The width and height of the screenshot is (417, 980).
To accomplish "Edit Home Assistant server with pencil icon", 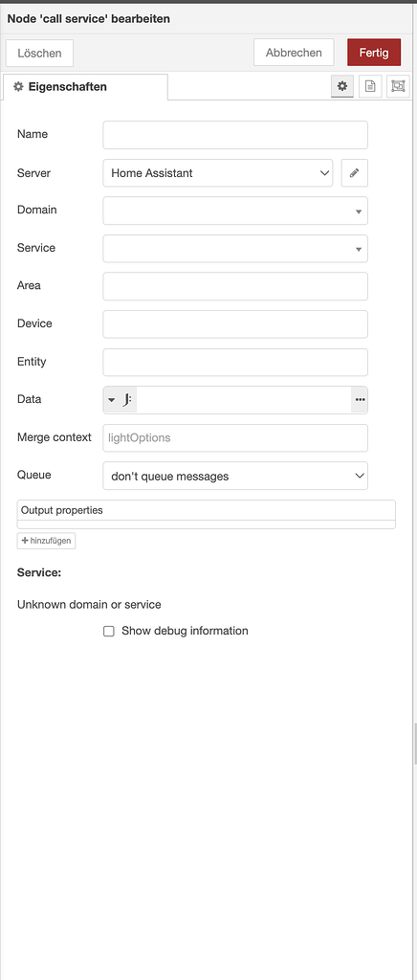I will coord(355,173).
